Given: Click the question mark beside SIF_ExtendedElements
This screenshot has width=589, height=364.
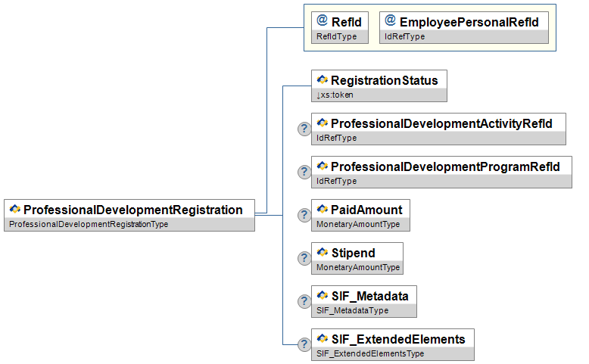Looking at the screenshot, I should 304,344.
